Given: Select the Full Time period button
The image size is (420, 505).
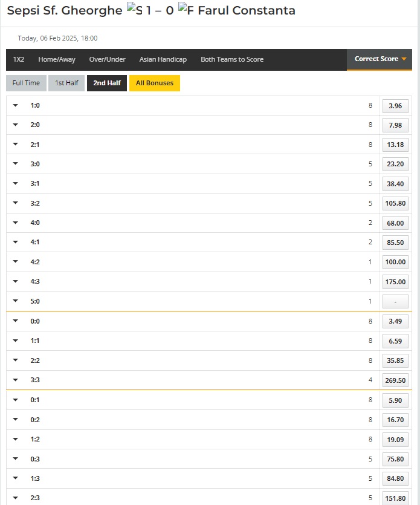Looking at the screenshot, I should (26, 83).
